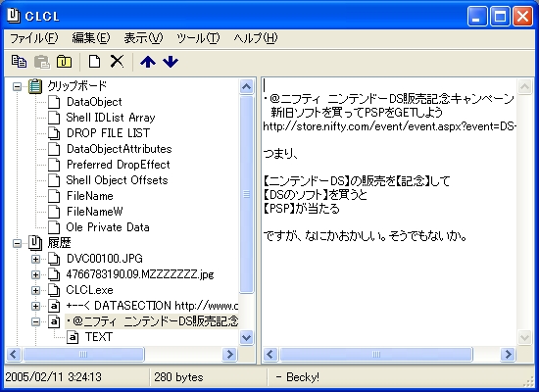
Task: Click the CLCL title bar icon
Action: tap(14, 16)
